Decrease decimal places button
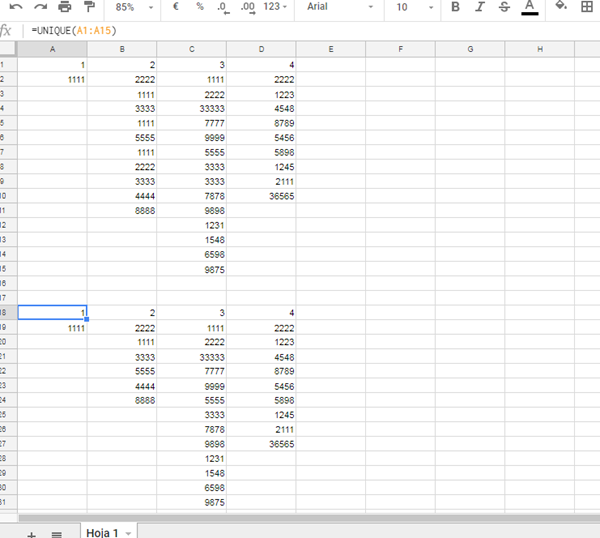Screen dimensions: 600x538 tap(222, 7)
